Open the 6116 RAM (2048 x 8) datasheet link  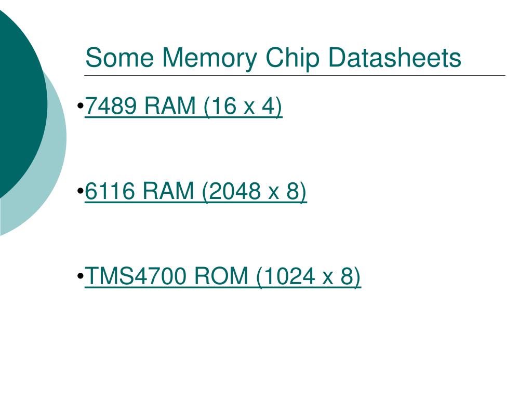coord(196,191)
